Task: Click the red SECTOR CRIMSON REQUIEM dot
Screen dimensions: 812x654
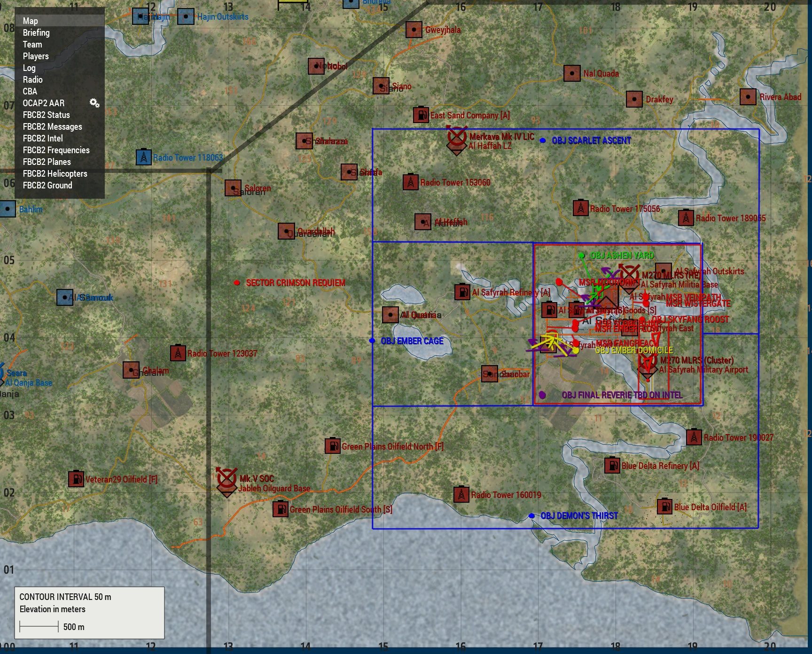Action: pyautogui.click(x=237, y=283)
